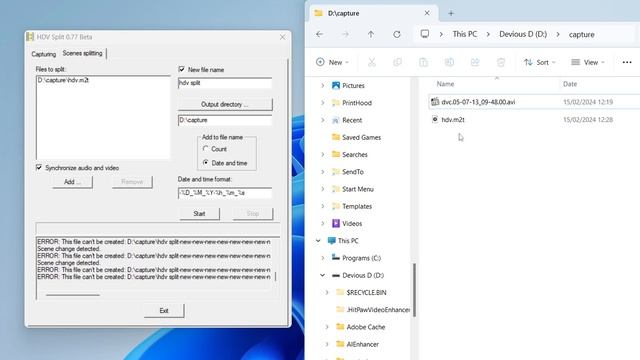The width and height of the screenshot is (640, 360).
Task: Toggle Synchronize audio and video checkbox
Action: (x=39, y=167)
